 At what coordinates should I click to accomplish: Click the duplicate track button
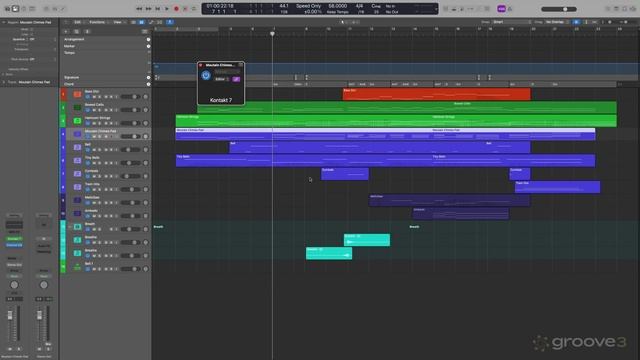[x=76, y=31]
